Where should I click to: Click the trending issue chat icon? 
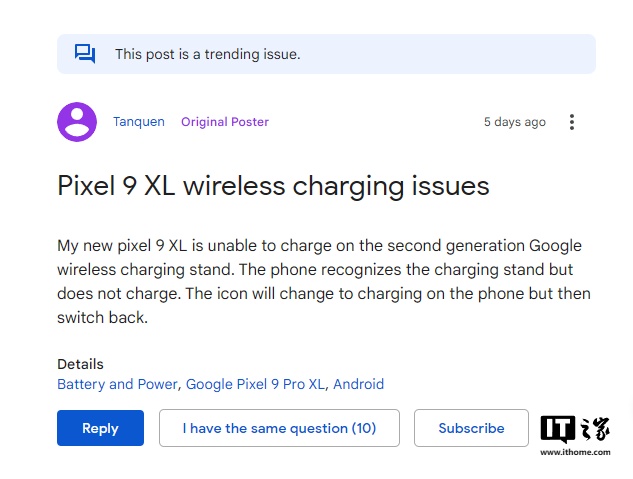coord(85,54)
